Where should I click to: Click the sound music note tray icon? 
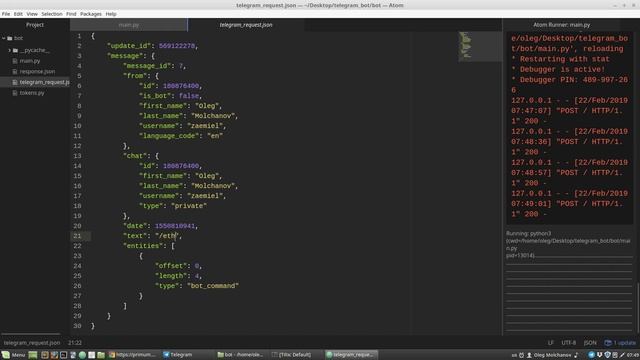pos(576,355)
